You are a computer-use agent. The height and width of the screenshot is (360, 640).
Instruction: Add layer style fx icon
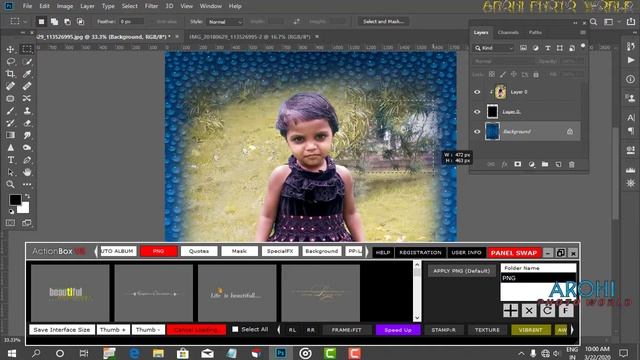coord(504,164)
